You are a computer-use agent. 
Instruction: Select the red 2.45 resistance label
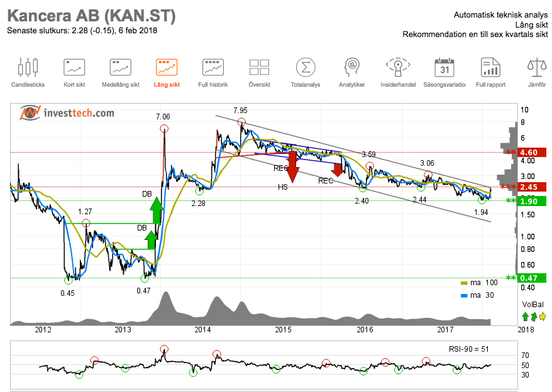532,187
